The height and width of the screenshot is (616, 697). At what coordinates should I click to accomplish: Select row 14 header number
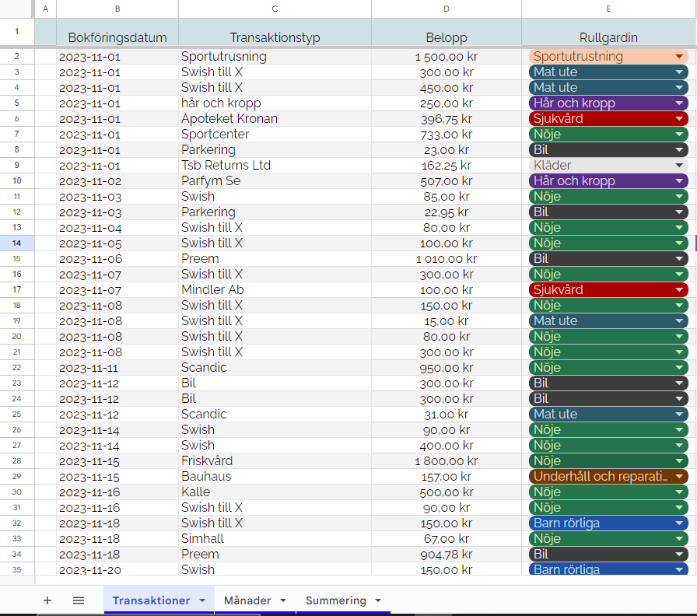coord(17,243)
